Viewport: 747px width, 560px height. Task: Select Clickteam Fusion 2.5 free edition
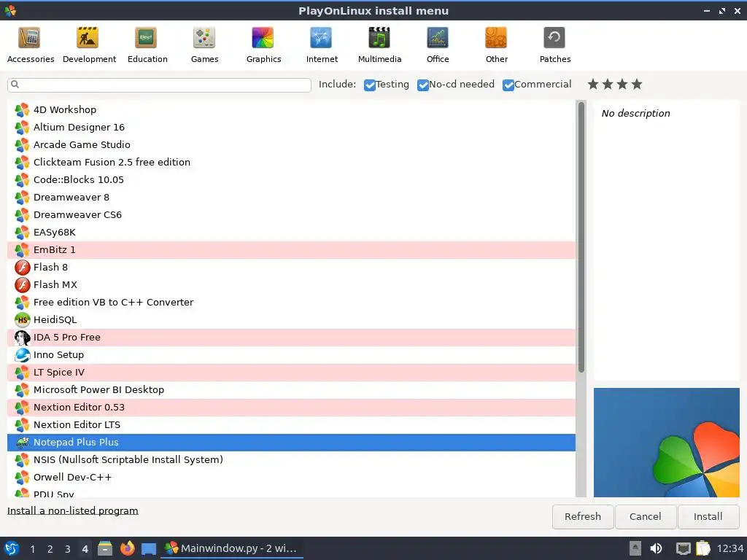coord(291,162)
